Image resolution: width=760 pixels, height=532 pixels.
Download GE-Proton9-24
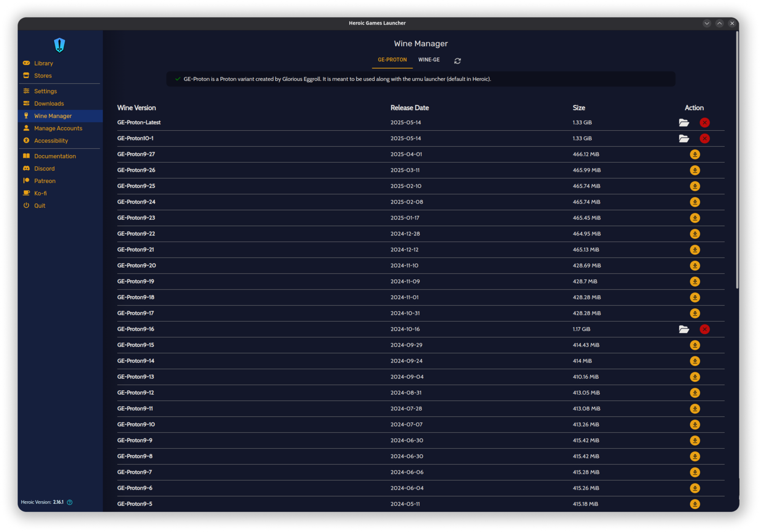695,202
